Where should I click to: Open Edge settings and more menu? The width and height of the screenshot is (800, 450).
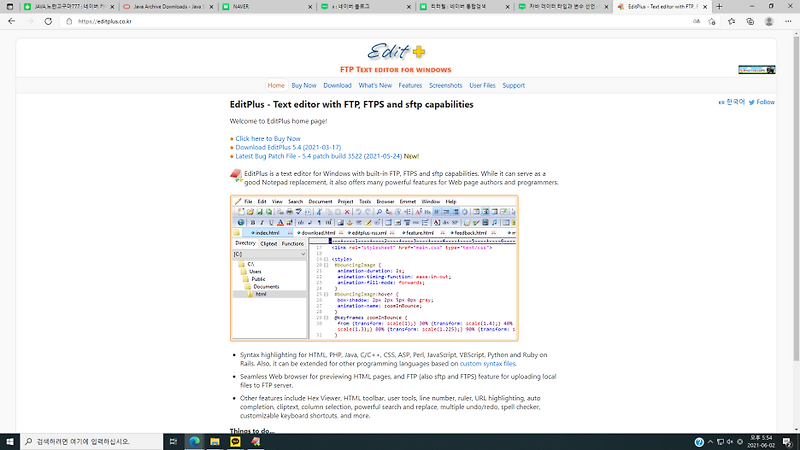[788, 21]
